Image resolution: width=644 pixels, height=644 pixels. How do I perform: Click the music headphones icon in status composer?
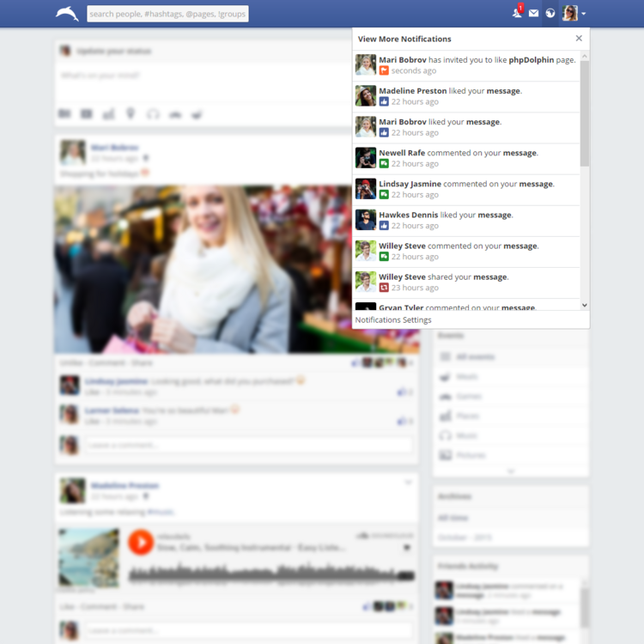tap(153, 113)
